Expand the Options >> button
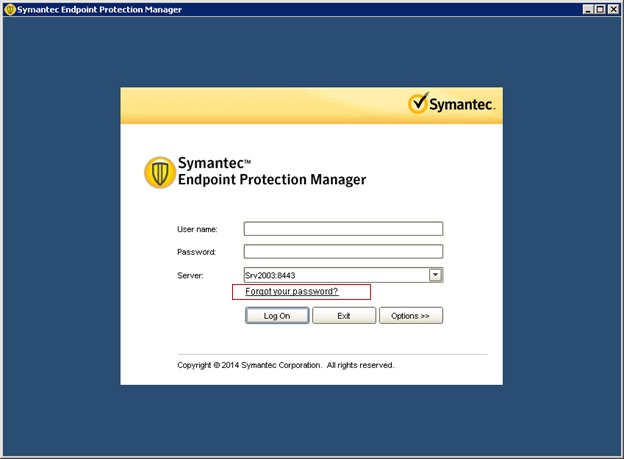 tap(411, 316)
